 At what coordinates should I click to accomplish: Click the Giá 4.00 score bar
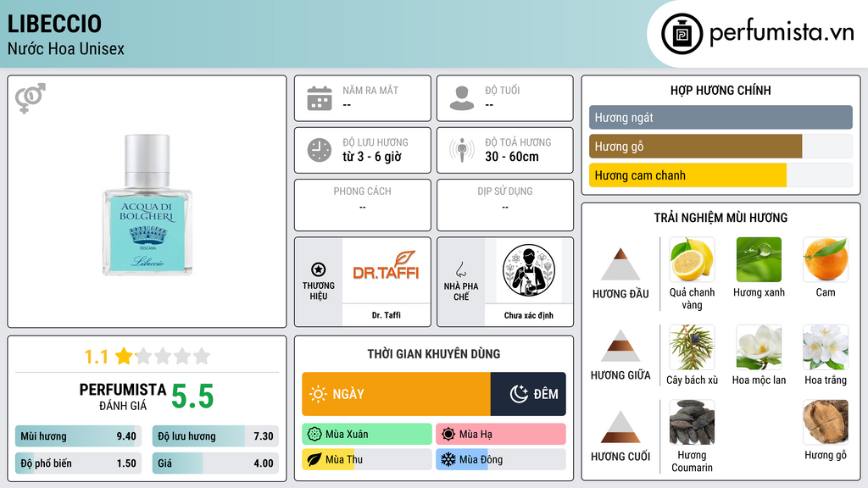click(215, 463)
